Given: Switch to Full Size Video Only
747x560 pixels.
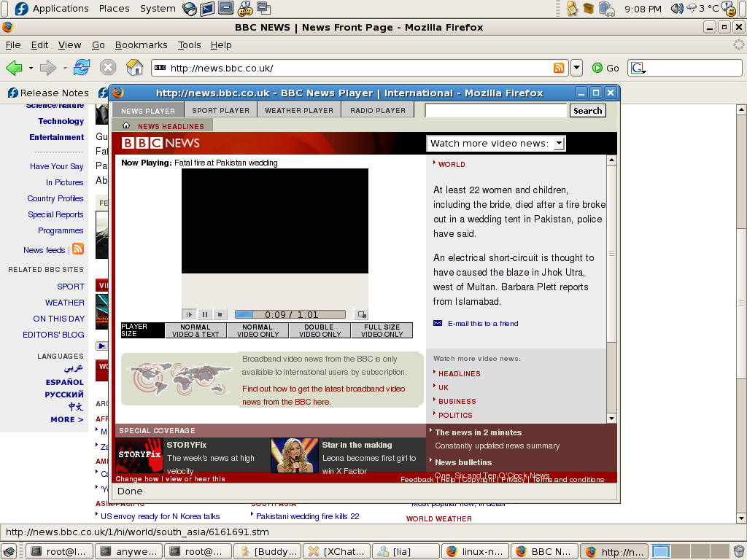Looking at the screenshot, I should [x=382, y=331].
